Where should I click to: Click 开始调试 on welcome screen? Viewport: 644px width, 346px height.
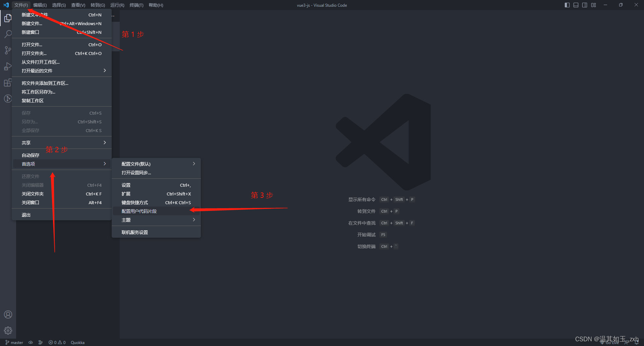pyautogui.click(x=366, y=235)
